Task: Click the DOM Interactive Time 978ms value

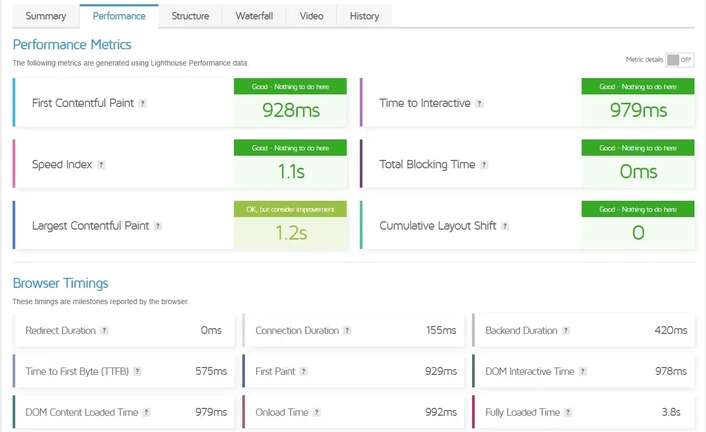Action: pos(671,372)
